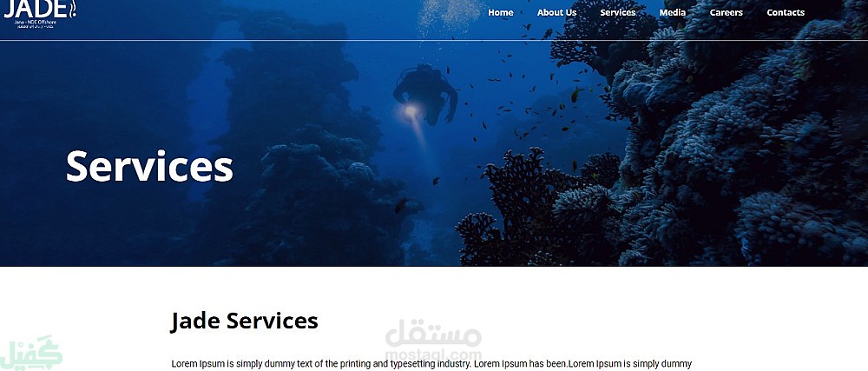Open the Contacts navigation link
Screen dimensions: 868x371
(x=785, y=12)
